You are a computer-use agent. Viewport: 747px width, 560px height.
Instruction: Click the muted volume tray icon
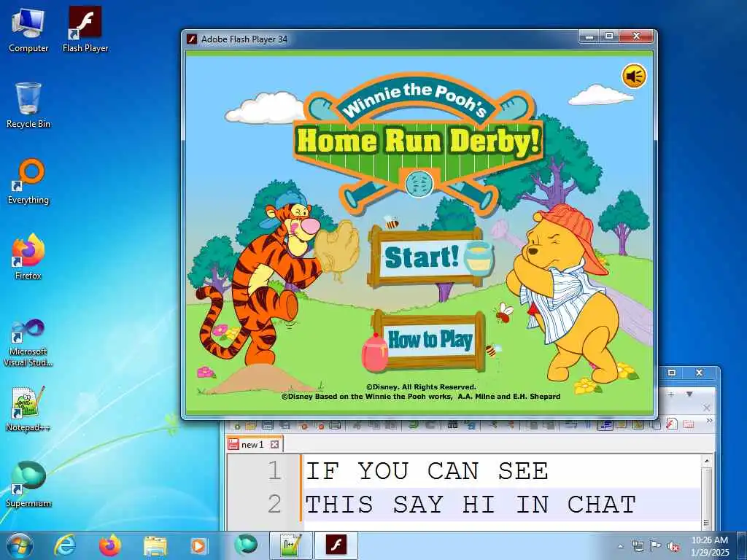[673, 547]
